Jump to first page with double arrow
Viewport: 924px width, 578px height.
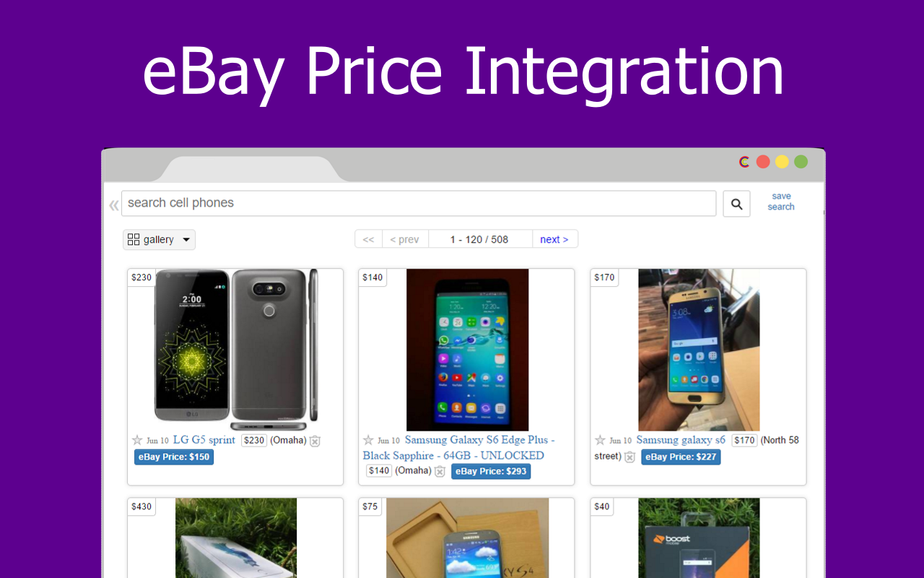pos(368,239)
